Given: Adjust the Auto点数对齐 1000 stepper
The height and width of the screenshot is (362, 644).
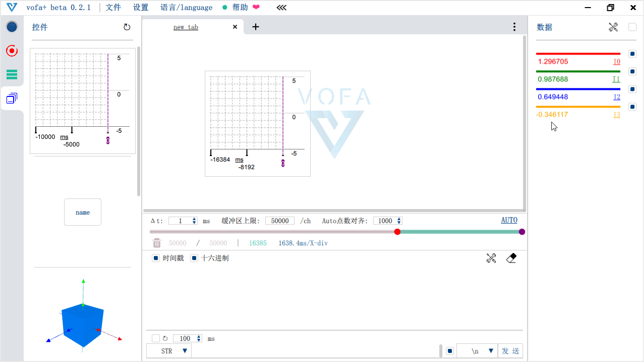Looking at the screenshot, I should pos(399,221).
